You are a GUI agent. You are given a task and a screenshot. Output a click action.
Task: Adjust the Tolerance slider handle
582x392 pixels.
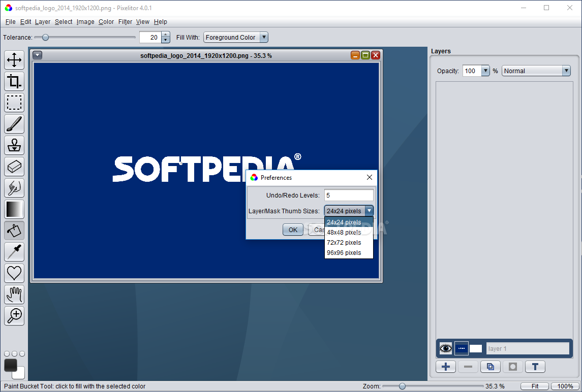pos(45,37)
